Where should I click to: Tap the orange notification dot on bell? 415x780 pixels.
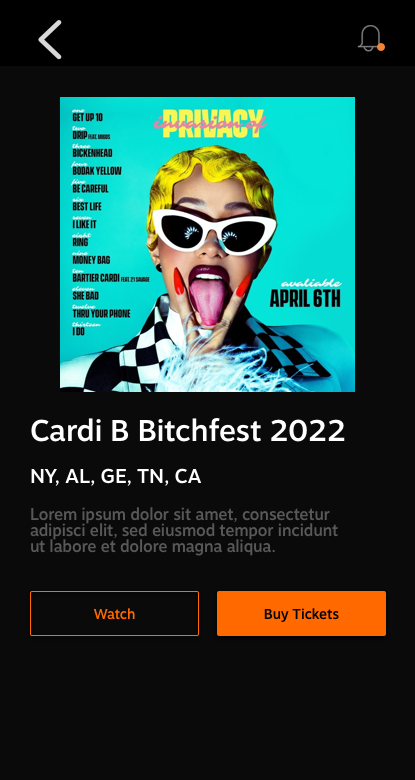click(x=381, y=47)
